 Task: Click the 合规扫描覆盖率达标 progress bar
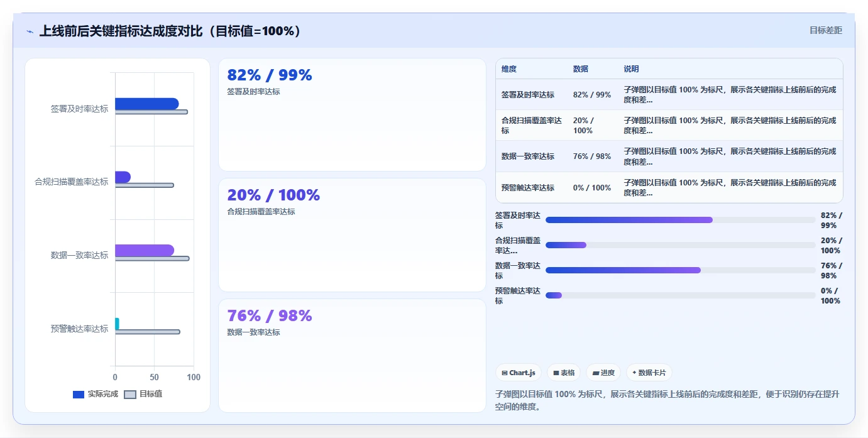tap(681, 245)
